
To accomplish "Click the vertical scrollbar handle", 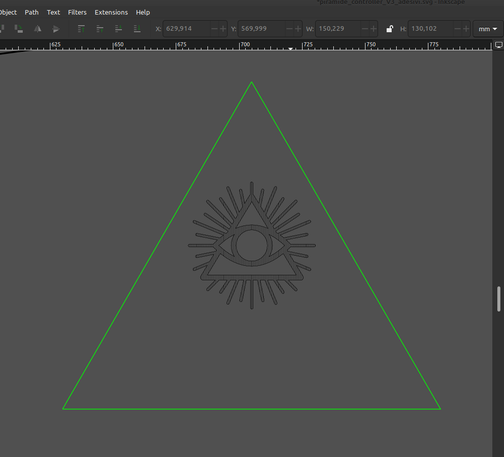I will [x=499, y=299].
